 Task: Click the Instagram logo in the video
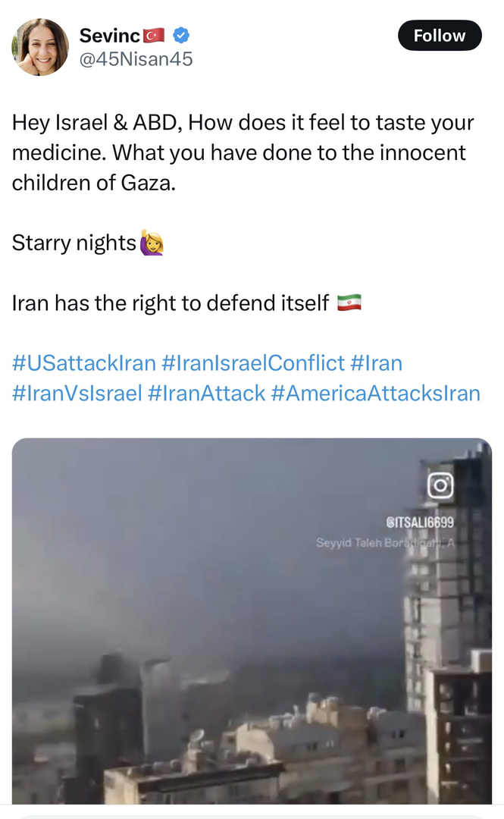tap(440, 485)
